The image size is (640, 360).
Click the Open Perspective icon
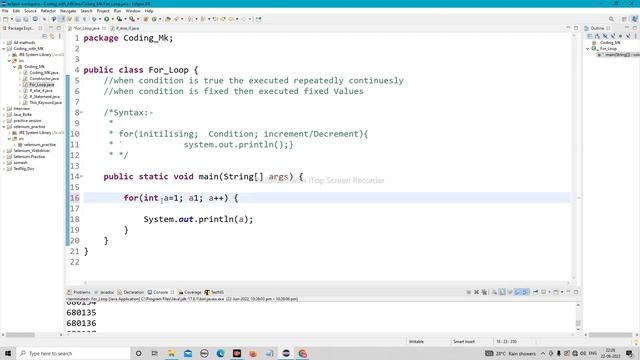624,19
